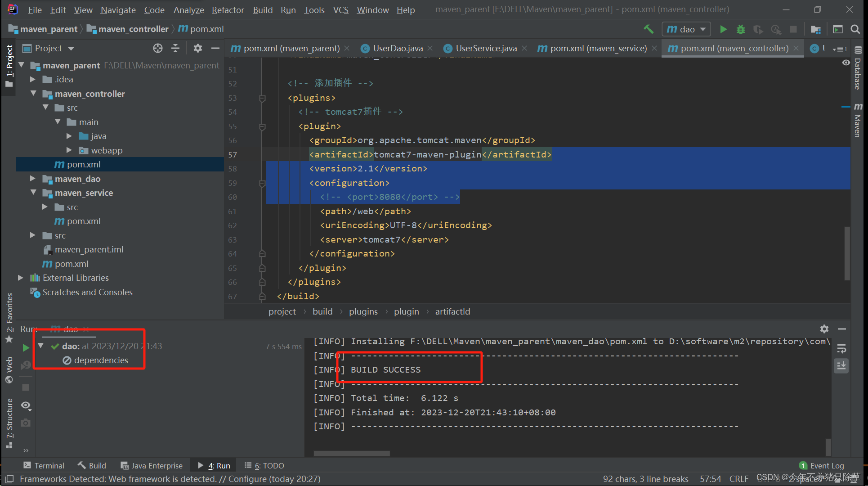868x486 pixels.
Task: Open the Database side panel
Action: pos(858,68)
